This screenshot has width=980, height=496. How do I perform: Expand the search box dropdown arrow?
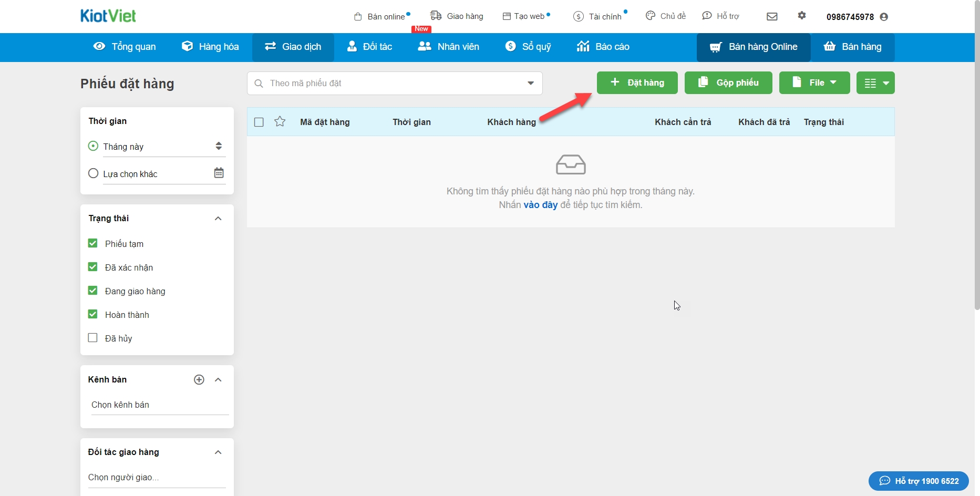531,83
